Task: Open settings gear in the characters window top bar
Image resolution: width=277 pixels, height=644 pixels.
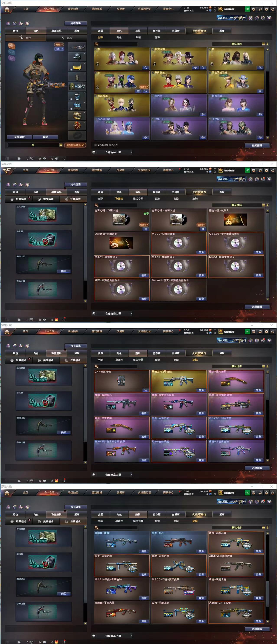Action: (266, 9)
